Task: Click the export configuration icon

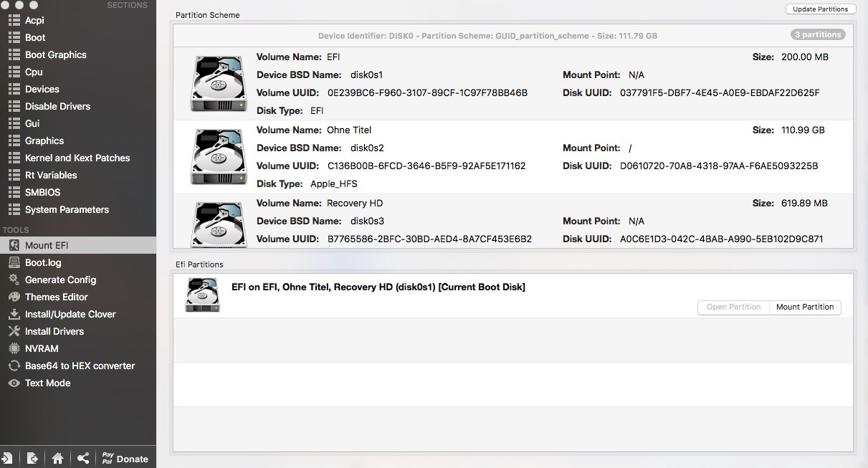Action: tap(32, 458)
